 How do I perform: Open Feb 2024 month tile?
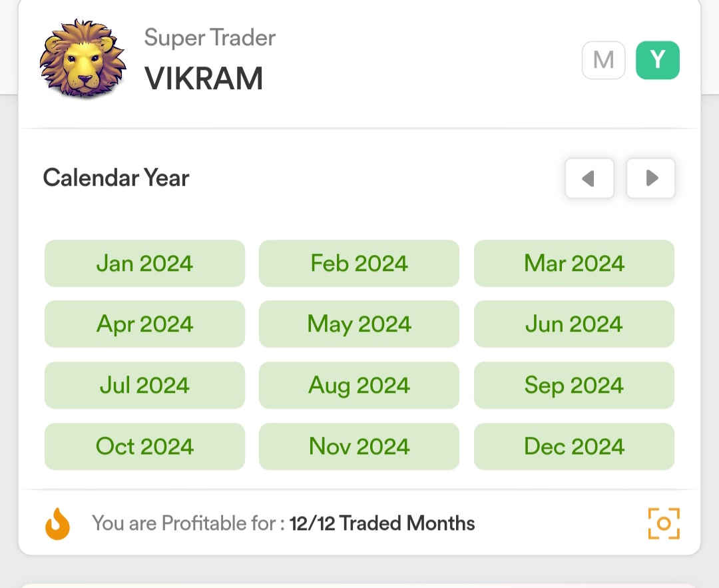pos(359,263)
